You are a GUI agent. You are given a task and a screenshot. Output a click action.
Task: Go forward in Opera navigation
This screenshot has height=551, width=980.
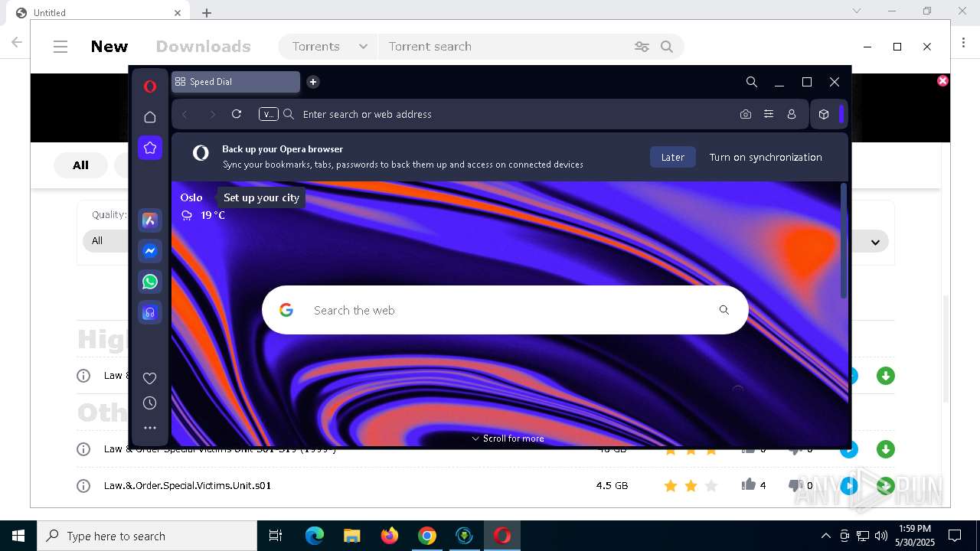coord(212,114)
